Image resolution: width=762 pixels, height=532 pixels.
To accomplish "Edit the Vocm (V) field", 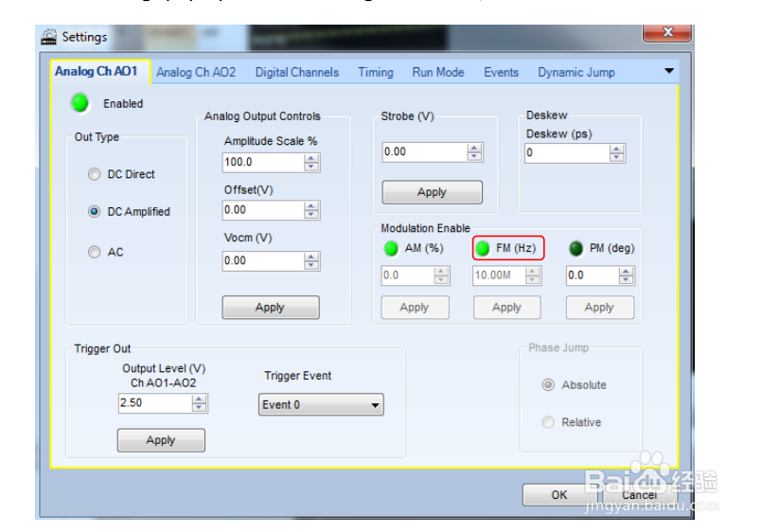I will (x=263, y=261).
